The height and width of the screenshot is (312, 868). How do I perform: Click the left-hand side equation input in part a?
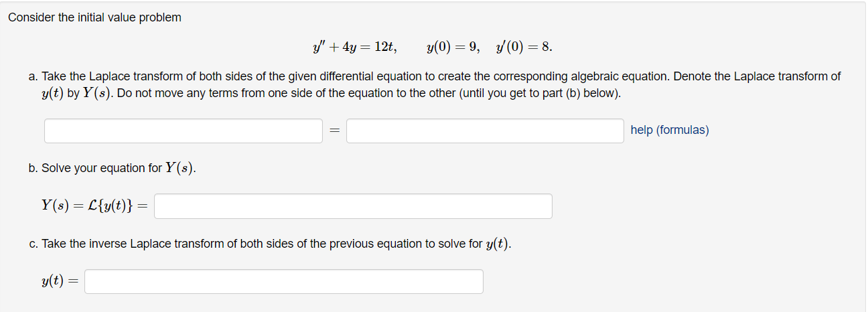(x=184, y=131)
